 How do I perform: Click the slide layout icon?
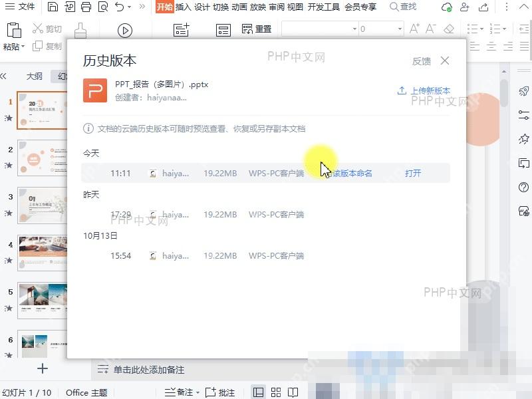(223, 30)
